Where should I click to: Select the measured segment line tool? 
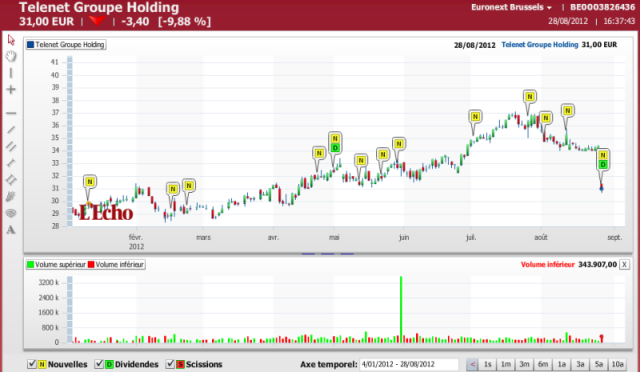coord(11,163)
